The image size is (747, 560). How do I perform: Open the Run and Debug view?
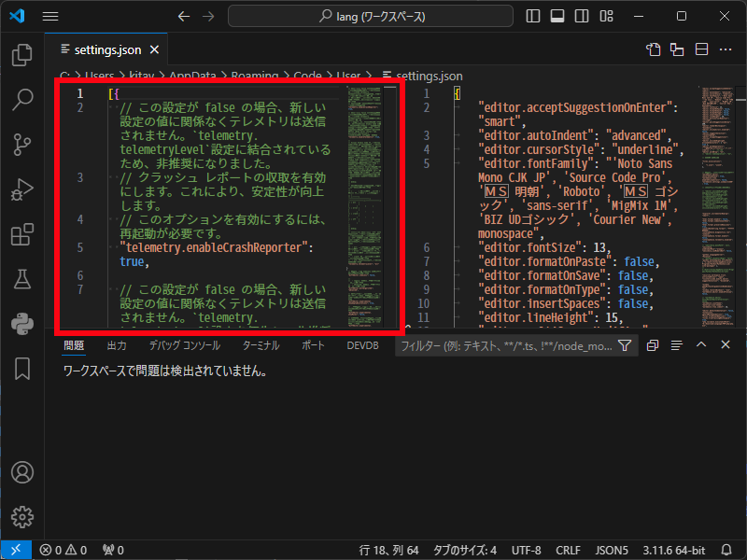pos(21,189)
